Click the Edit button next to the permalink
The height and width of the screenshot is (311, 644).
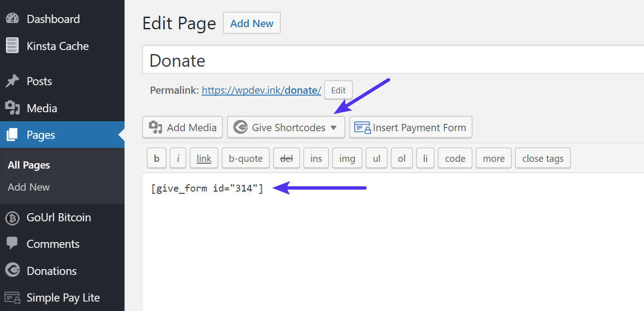pyautogui.click(x=338, y=90)
